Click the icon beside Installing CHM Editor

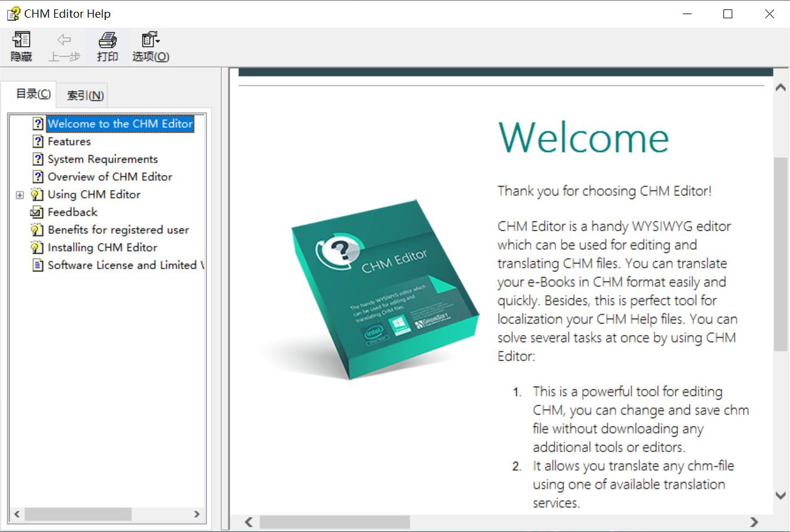(x=37, y=247)
